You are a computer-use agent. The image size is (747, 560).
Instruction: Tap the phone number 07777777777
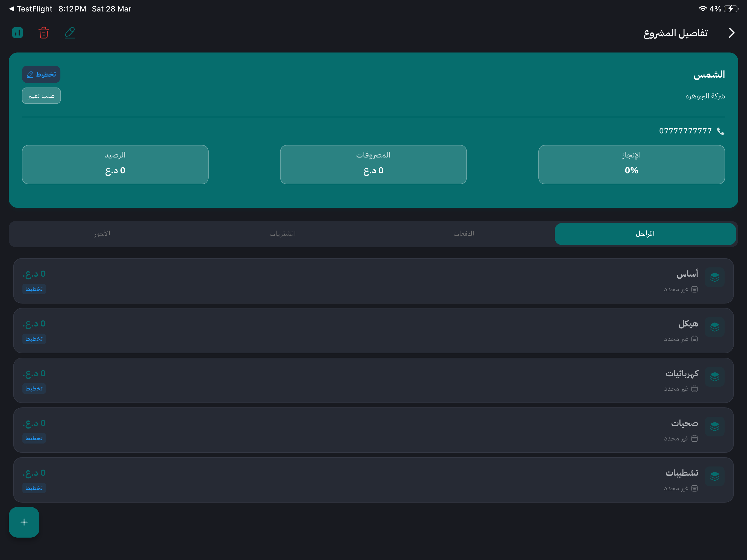685,131
